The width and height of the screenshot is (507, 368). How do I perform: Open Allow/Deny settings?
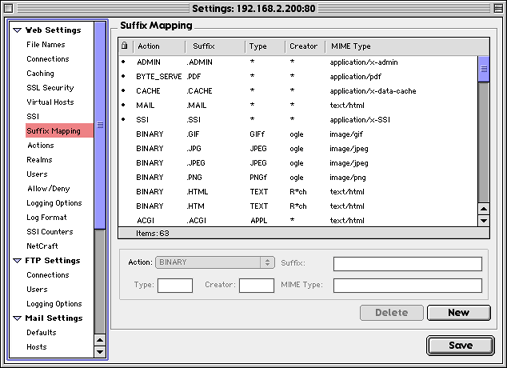pyautogui.click(x=49, y=189)
